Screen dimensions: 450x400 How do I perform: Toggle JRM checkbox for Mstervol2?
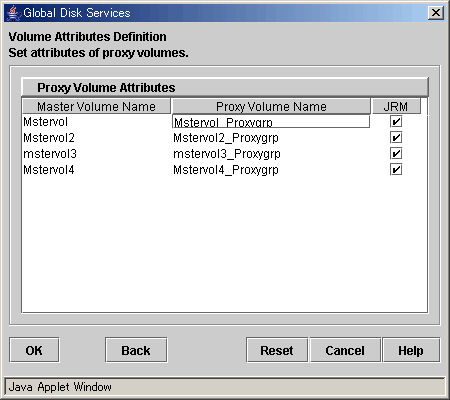[396, 138]
